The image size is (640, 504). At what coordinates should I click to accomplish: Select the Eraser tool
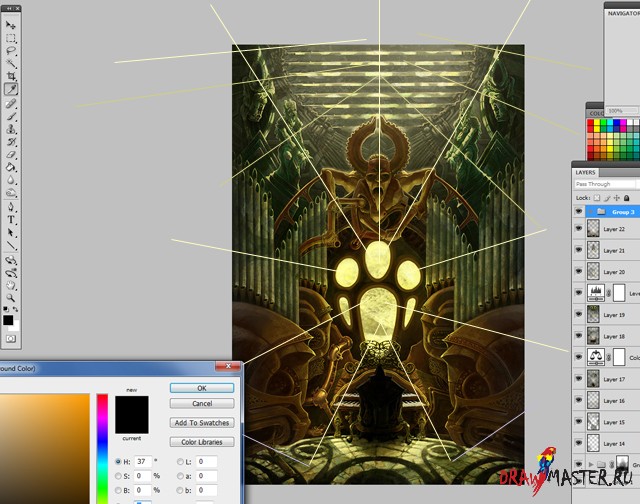point(11,155)
